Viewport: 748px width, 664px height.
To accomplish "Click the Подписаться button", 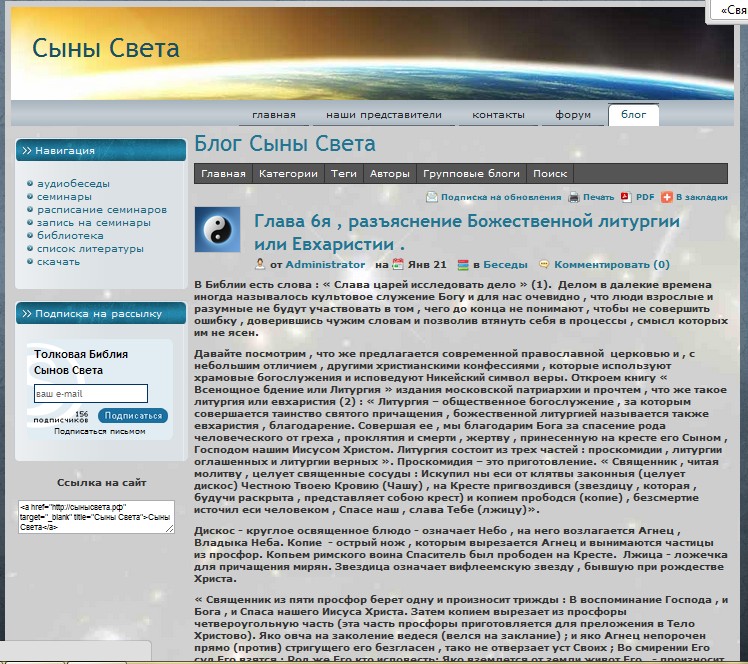I will 133,415.
